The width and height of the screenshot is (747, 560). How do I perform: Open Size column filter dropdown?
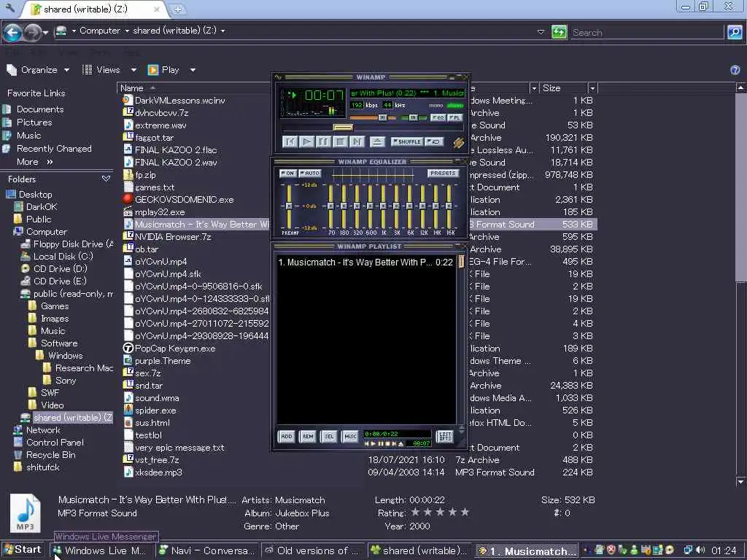(x=592, y=88)
